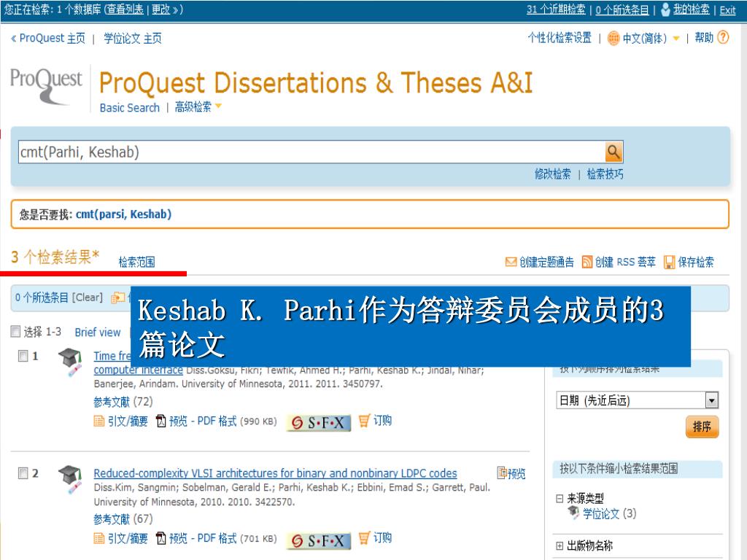Click the magnifier search button
The image size is (747, 560).
click(x=614, y=152)
